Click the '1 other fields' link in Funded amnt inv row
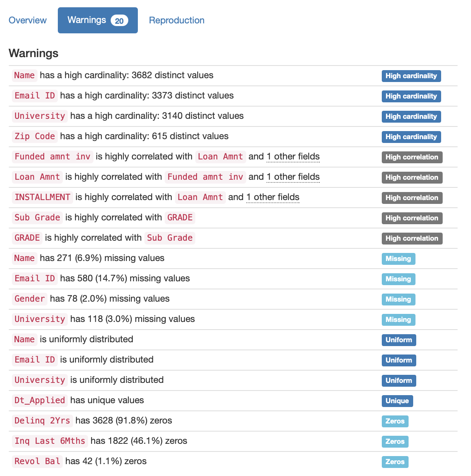 point(293,157)
